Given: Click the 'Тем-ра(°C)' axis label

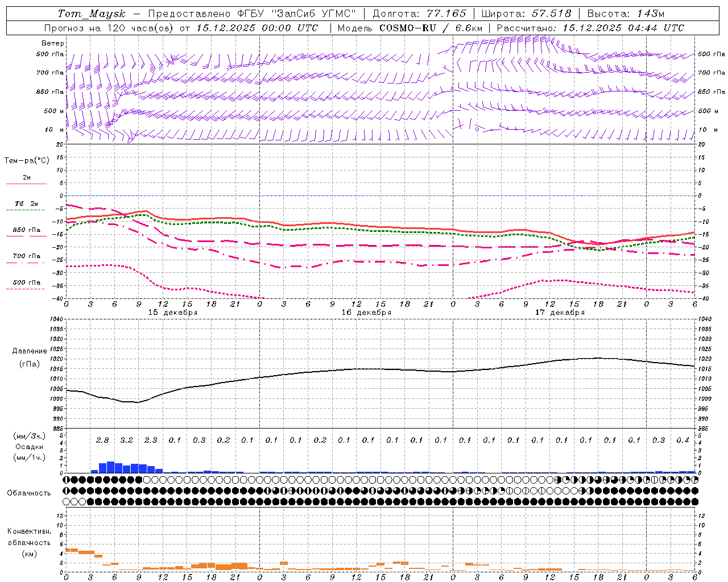Looking at the screenshot, I should pos(27,160).
